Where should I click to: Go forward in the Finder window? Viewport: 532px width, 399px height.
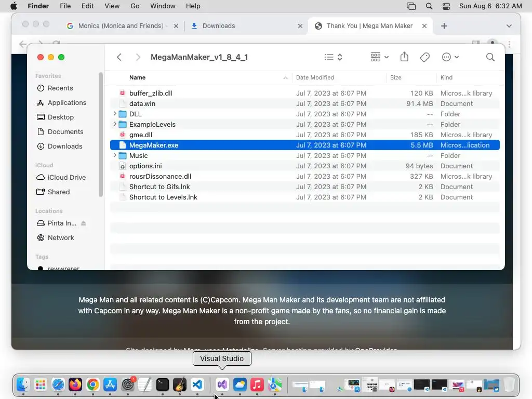pos(138,57)
